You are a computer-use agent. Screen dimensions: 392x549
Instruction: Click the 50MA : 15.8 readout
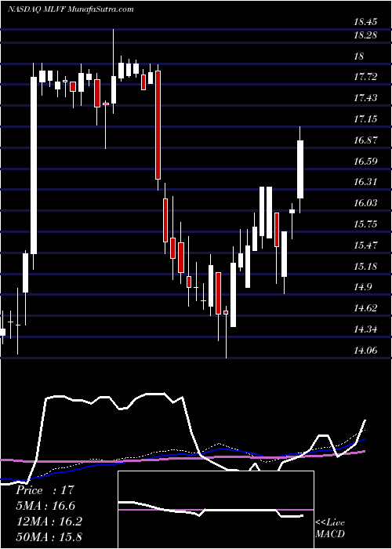49,536
